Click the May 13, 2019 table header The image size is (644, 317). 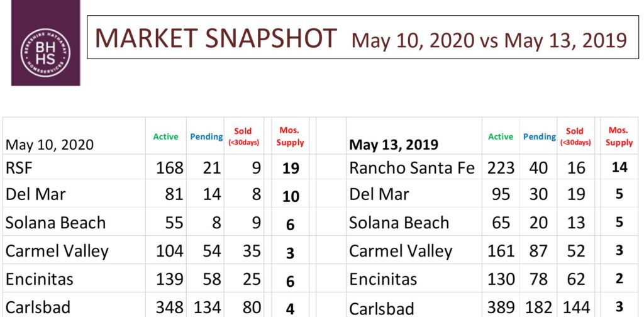394,145
